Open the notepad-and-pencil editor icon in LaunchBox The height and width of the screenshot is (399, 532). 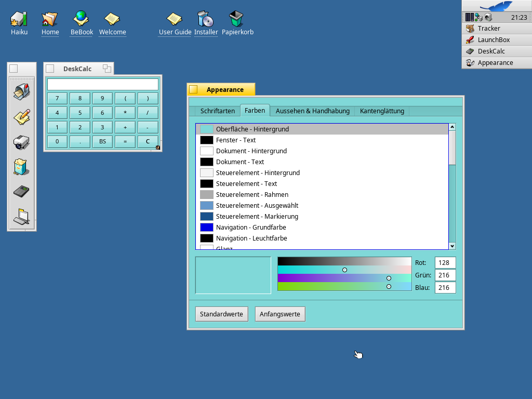pos(21,117)
